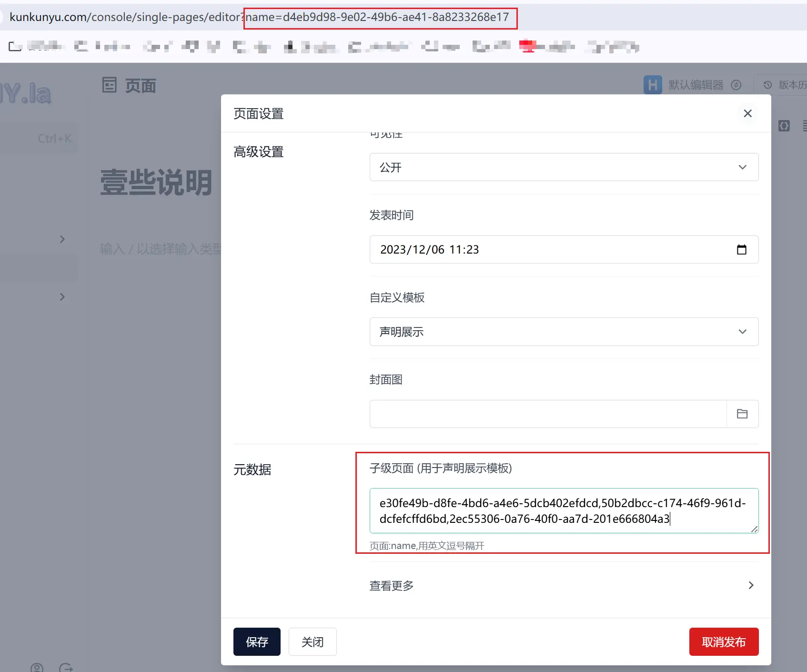
Task: Click the default editor switch icon
Action: click(736, 85)
